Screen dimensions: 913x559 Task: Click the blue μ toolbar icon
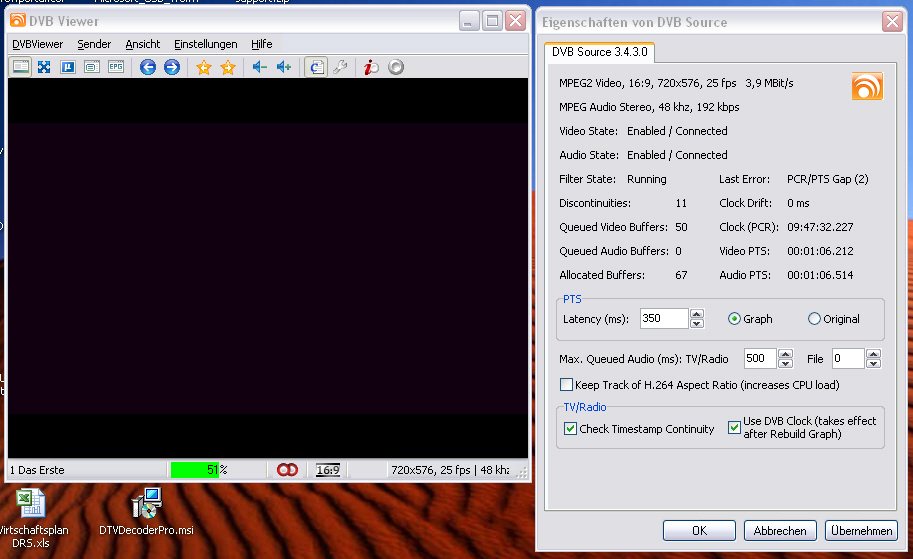(x=68, y=67)
